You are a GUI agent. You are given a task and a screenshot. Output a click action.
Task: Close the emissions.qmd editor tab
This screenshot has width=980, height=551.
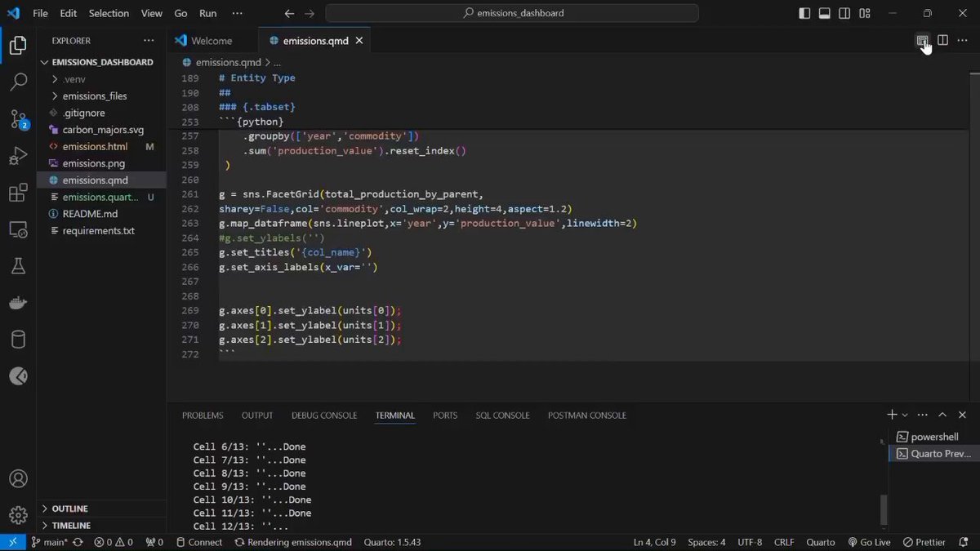[x=359, y=41]
